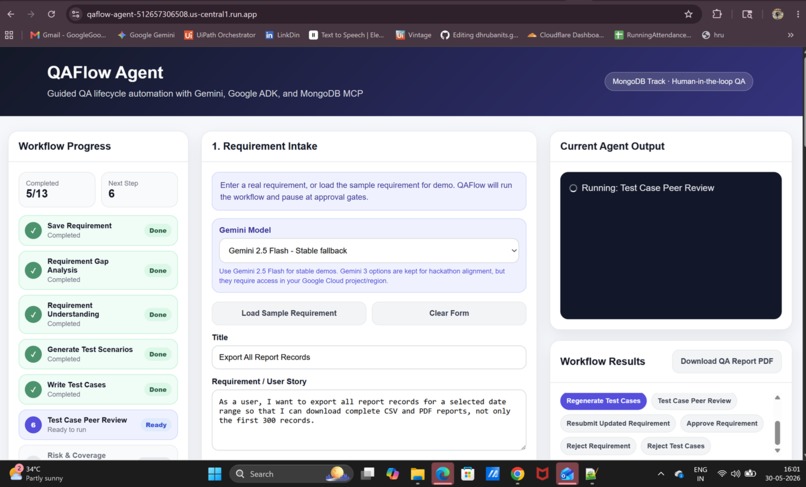Image resolution: width=806 pixels, height=487 pixels.
Task: Open Cloudflare Dashboard bookmark
Action: 565,35
